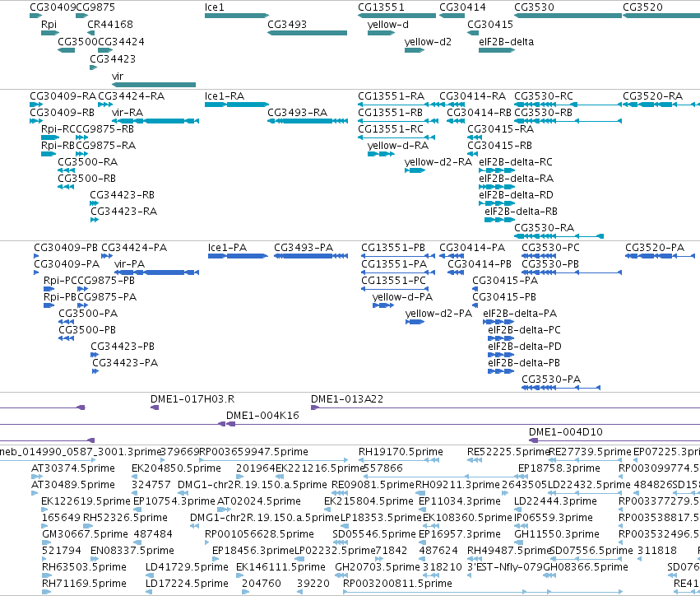Select the Ice1 gene bar
Image resolution: width=700 pixels, height=596 pixels.
pyautogui.click(x=237, y=16)
